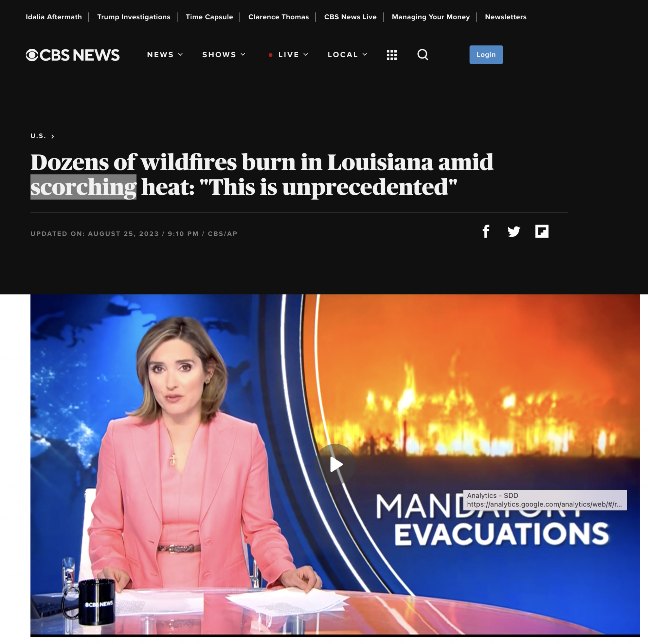The width and height of the screenshot is (648, 644).
Task: Click the U.S. section breadcrumb
Action: 38,136
